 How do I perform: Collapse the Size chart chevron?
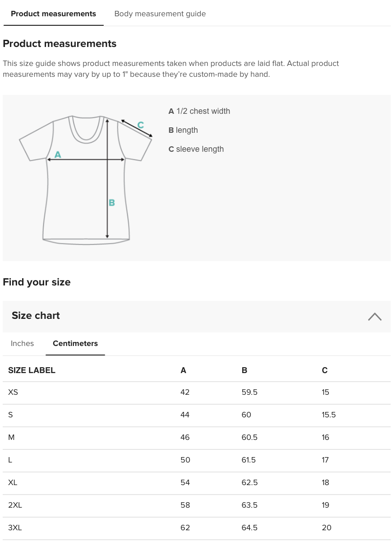(x=374, y=317)
